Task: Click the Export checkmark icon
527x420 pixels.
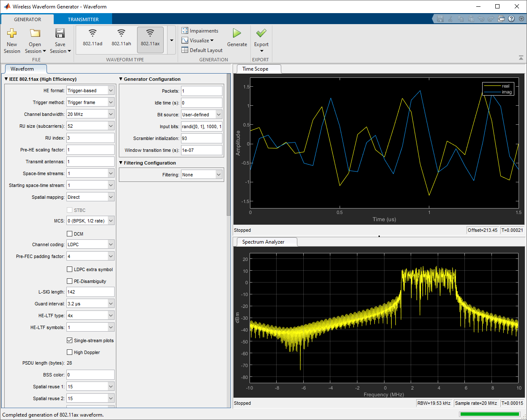Action: click(x=261, y=33)
